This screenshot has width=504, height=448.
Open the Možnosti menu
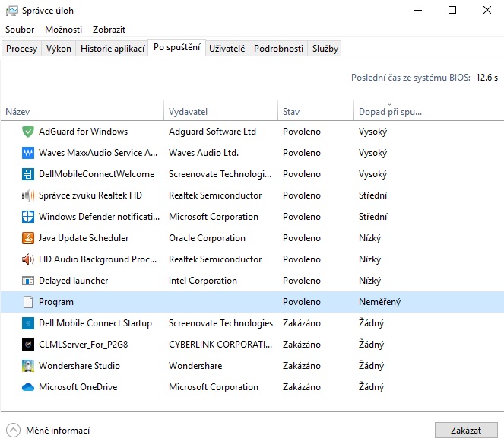(x=63, y=30)
